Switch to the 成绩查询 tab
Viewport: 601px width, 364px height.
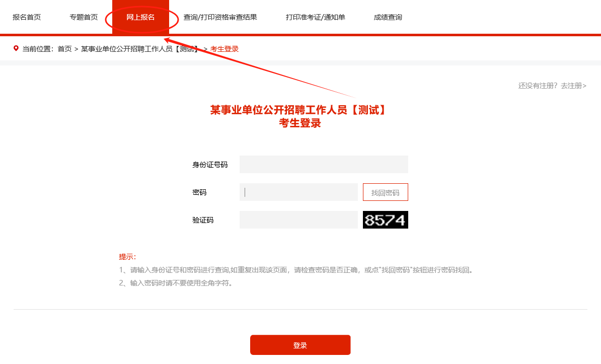click(x=388, y=17)
